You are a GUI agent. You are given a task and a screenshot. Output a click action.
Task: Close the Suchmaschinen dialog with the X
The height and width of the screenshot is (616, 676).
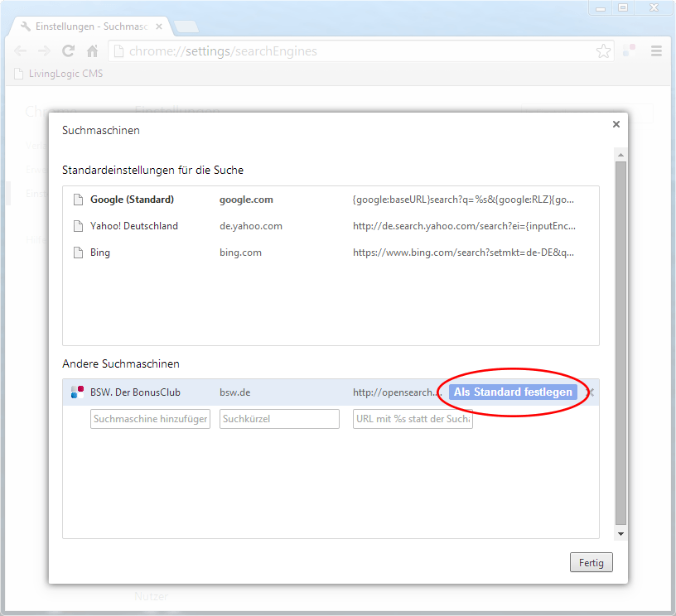point(616,124)
